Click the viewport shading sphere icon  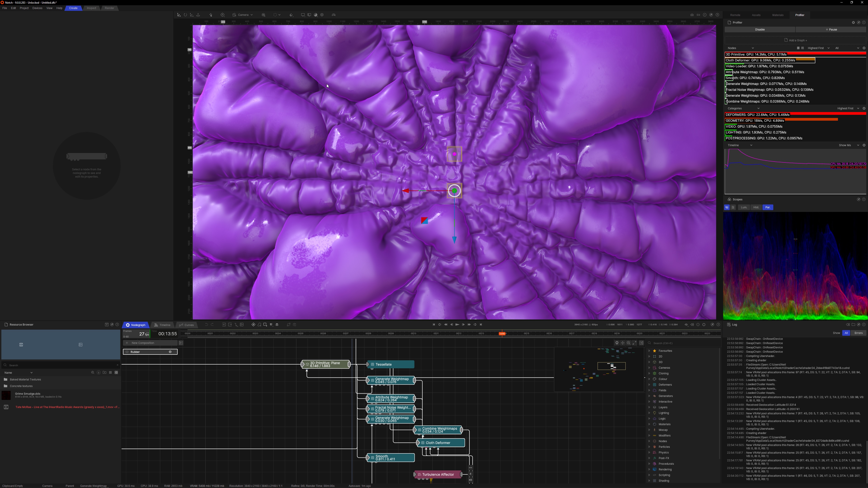click(x=316, y=15)
